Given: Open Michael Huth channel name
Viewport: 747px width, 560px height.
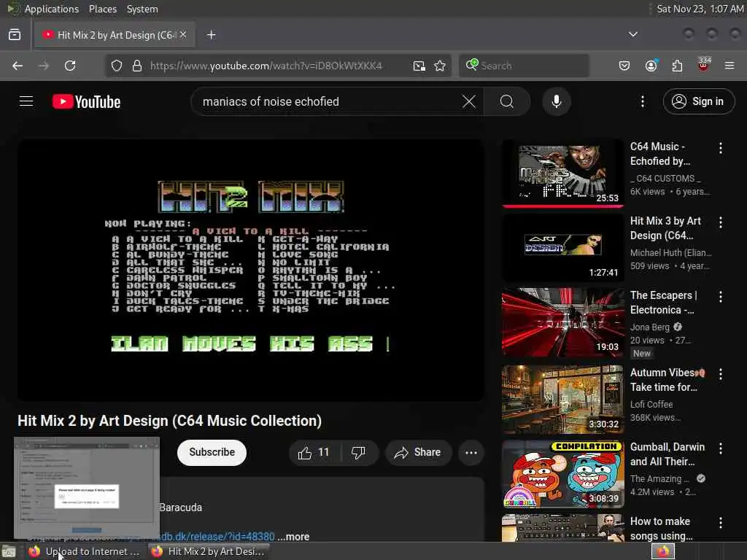Looking at the screenshot, I should tap(670, 253).
